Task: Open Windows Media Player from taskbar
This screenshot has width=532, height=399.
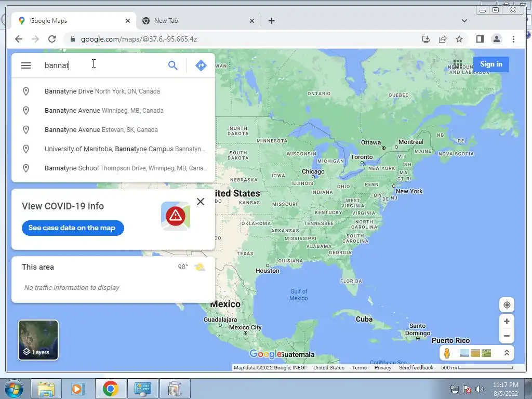Action: click(x=78, y=389)
